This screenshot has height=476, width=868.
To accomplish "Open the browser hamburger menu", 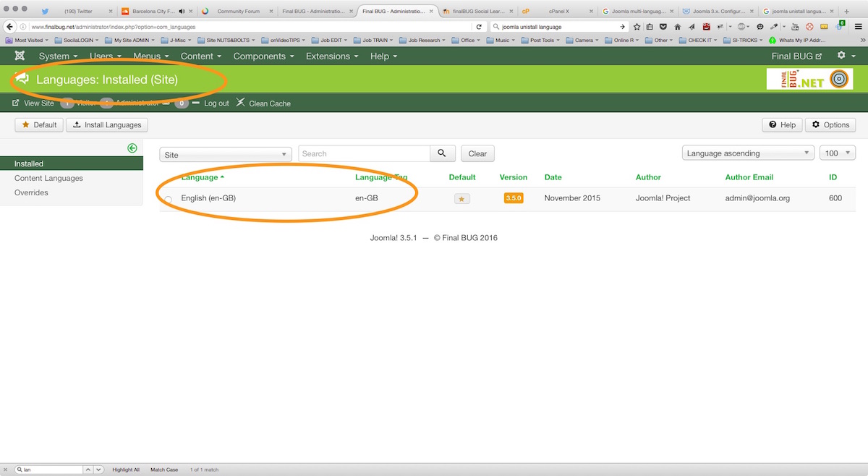I will (857, 27).
